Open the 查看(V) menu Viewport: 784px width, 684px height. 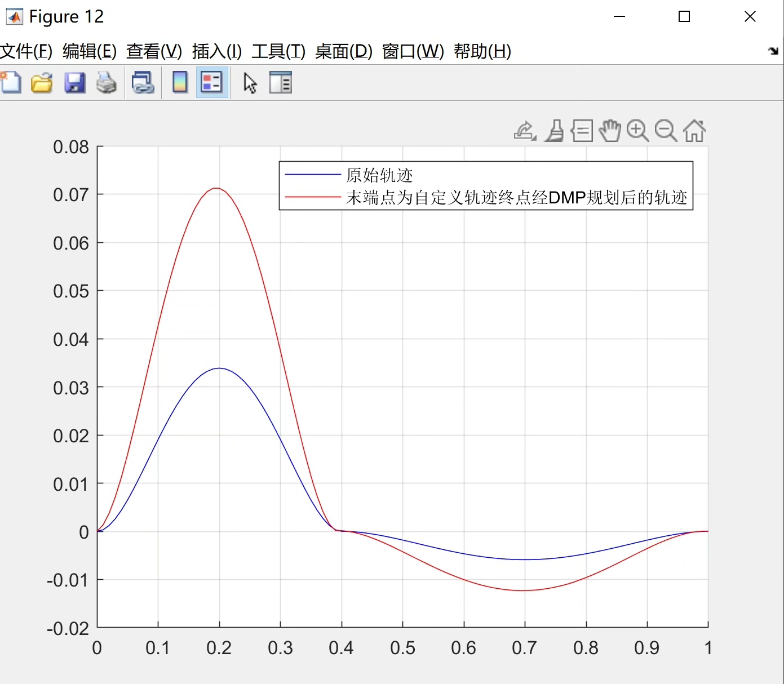tap(153, 51)
